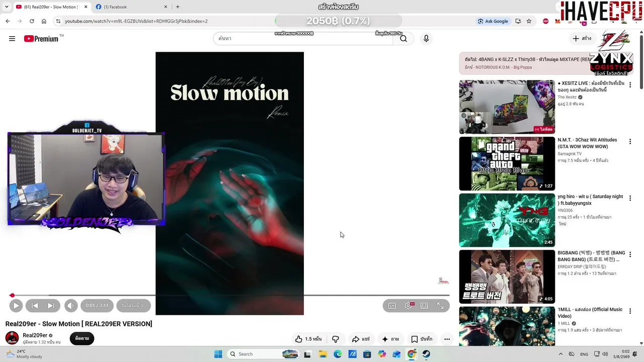This screenshot has height=362, width=644.
Task: Close the Real209er YouTube tab
Action: [x=86, y=7]
